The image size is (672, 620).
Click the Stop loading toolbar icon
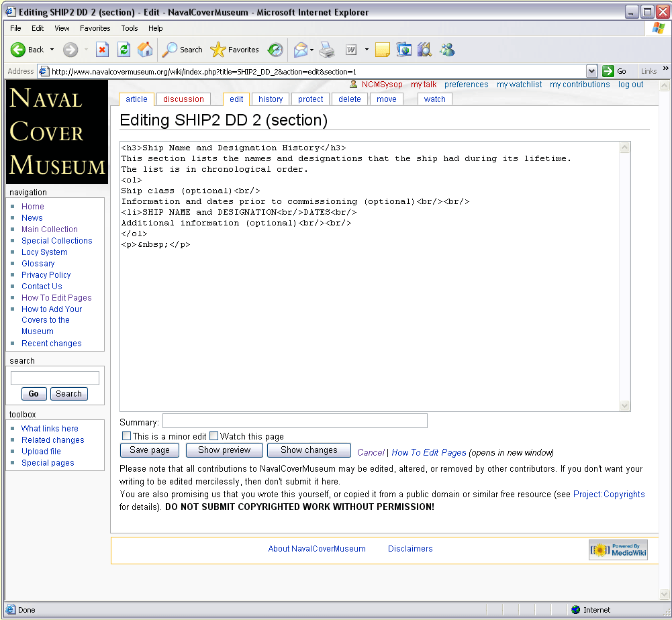[102, 50]
